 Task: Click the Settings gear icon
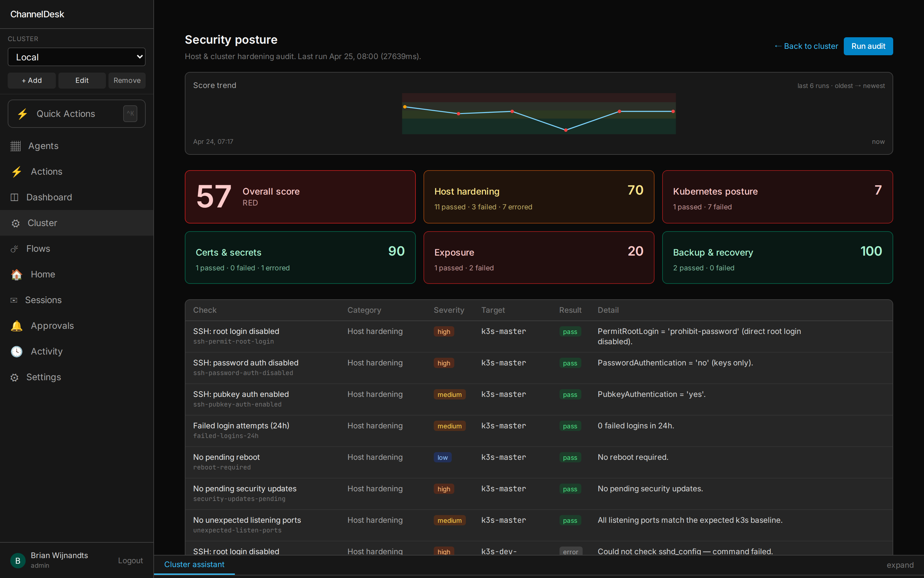(x=14, y=377)
